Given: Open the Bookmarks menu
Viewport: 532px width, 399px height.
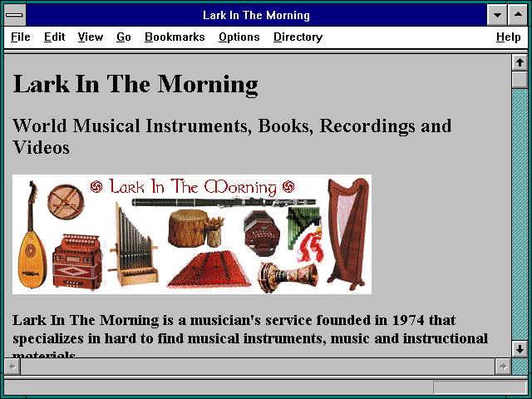Looking at the screenshot, I should pyautogui.click(x=175, y=37).
